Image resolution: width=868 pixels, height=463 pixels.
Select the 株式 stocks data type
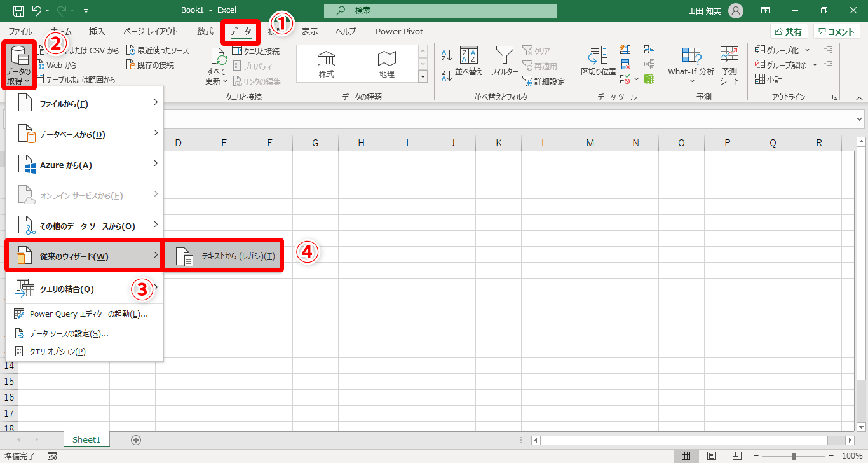[x=327, y=66]
